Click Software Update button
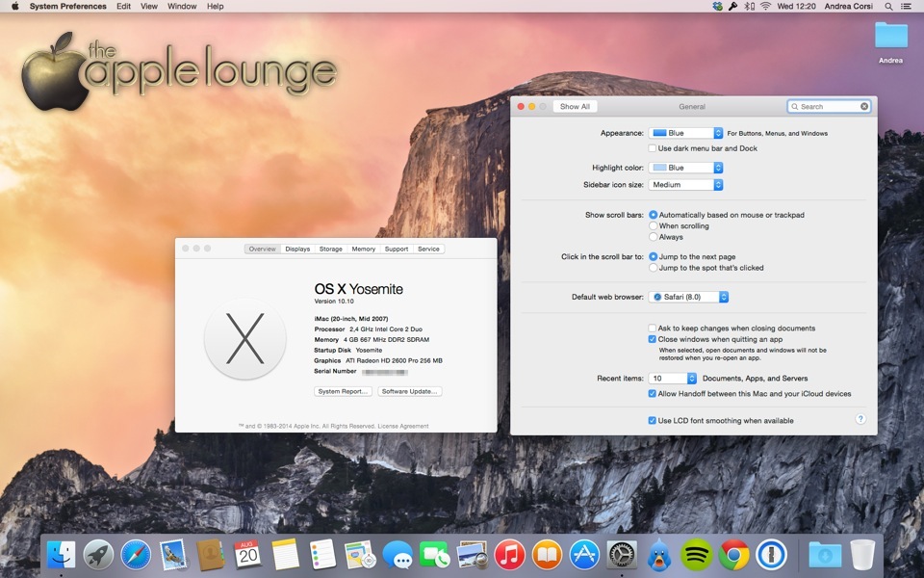Image resolution: width=924 pixels, height=578 pixels. click(410, 391)
